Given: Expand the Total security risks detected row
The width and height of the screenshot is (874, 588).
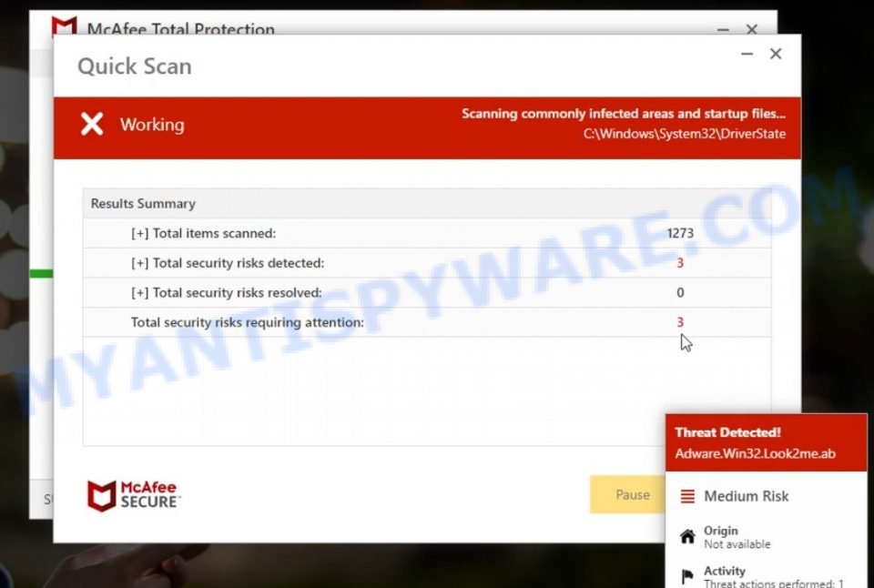Looking at the screenshot, I should (x=140, y=262).
